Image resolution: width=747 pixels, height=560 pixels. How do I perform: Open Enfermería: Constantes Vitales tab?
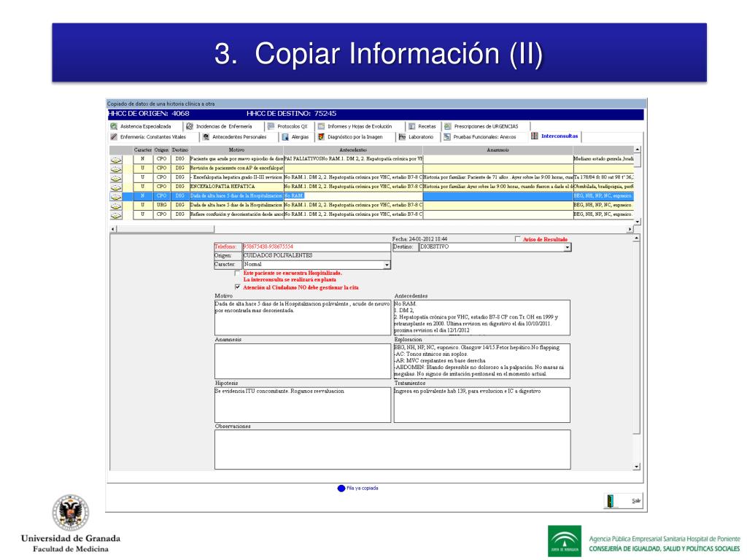(x=153, y=136)
